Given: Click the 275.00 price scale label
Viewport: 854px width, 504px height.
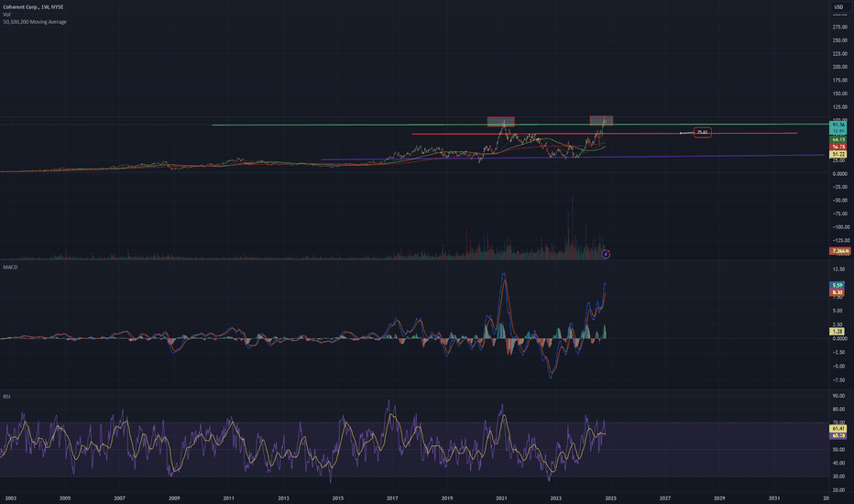Looking at the screenshot, I should tap(840, 27).
